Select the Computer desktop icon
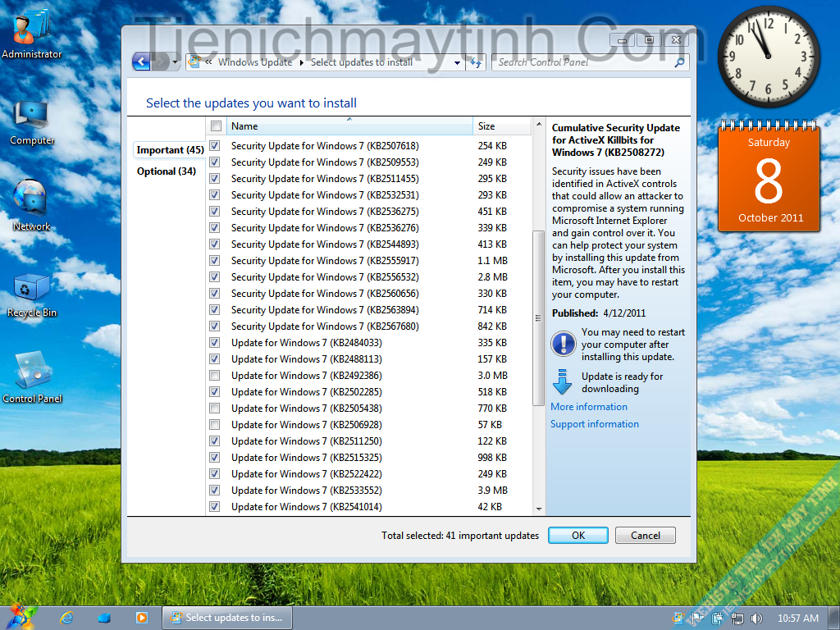 pos(32,122)
